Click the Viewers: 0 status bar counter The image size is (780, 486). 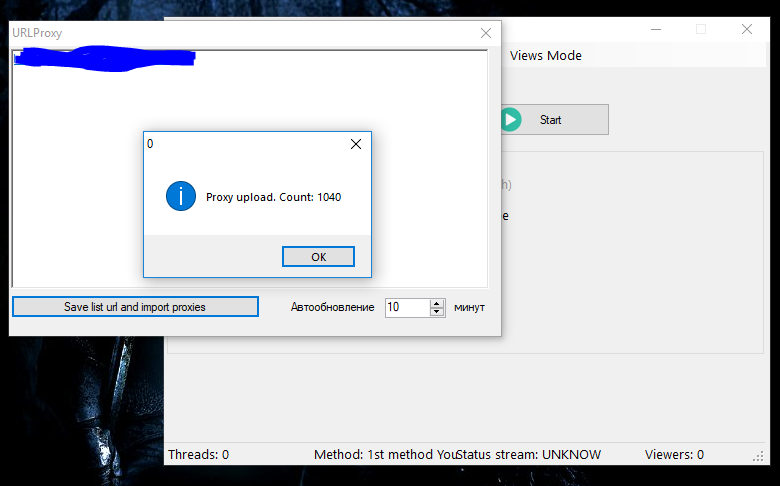coord(674,454)
